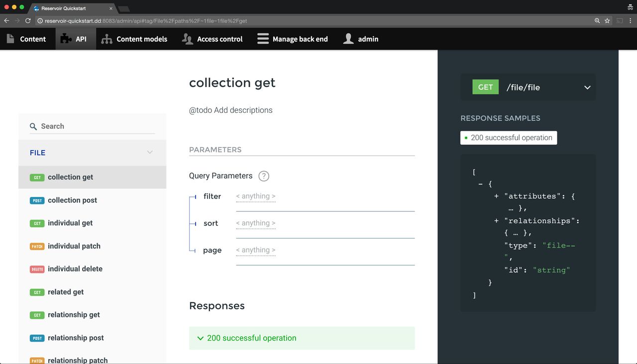Click the 200 successful operation sample button
This screenshot has height=364, width=637.
(508, 137)
